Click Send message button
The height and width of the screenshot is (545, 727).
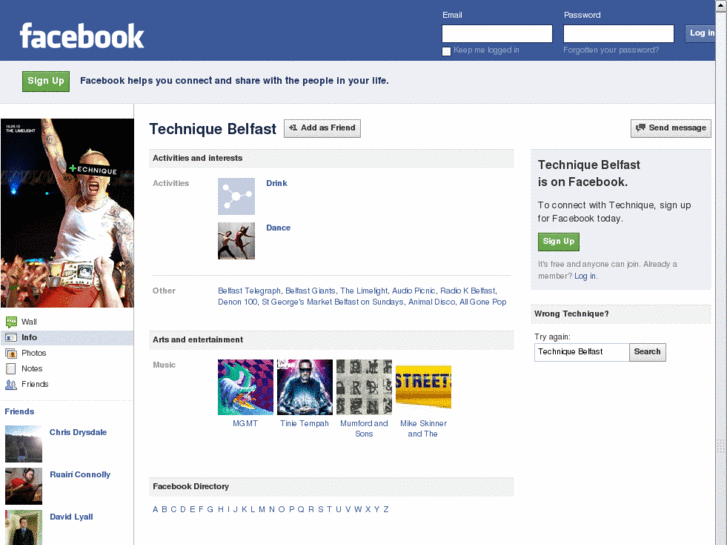(x=671, y=128)
